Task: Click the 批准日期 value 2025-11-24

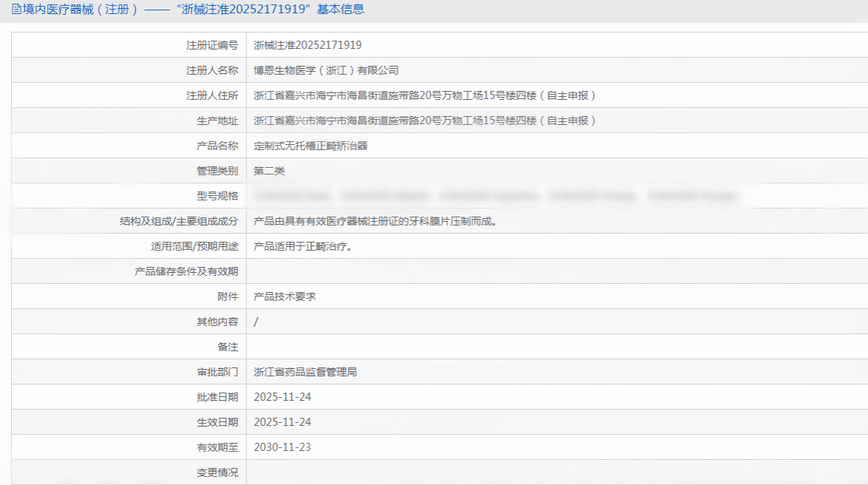Action: pos(282,397)
